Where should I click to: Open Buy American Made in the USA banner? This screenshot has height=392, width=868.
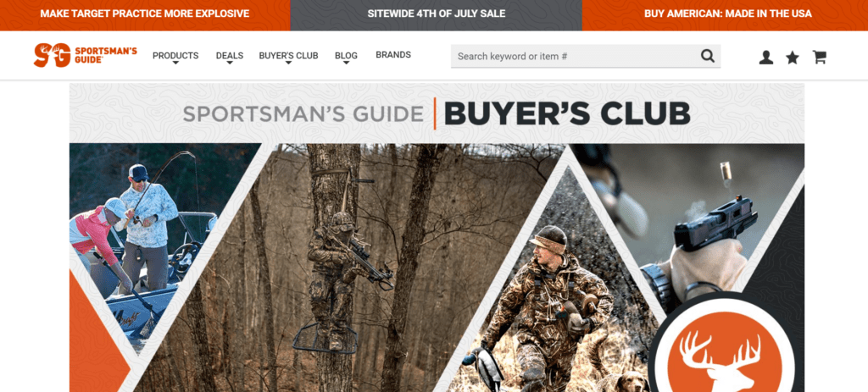tap(726, 14)
